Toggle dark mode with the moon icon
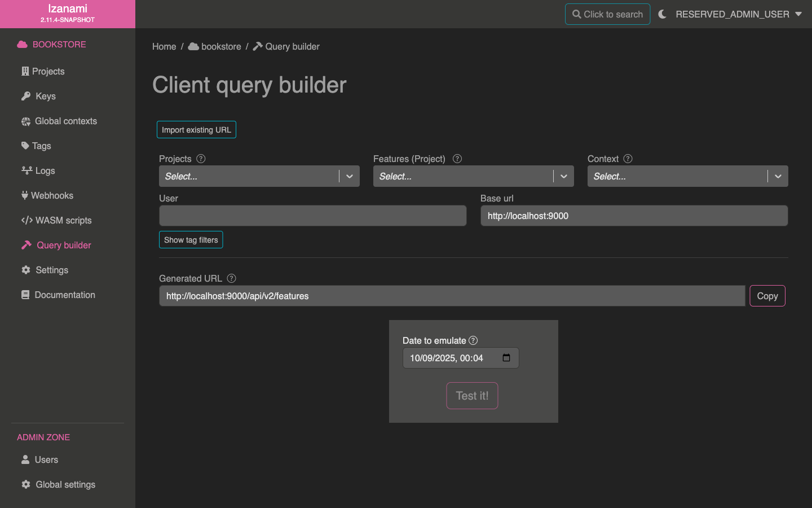Screen dimensions: 812x508 [663, 14]
